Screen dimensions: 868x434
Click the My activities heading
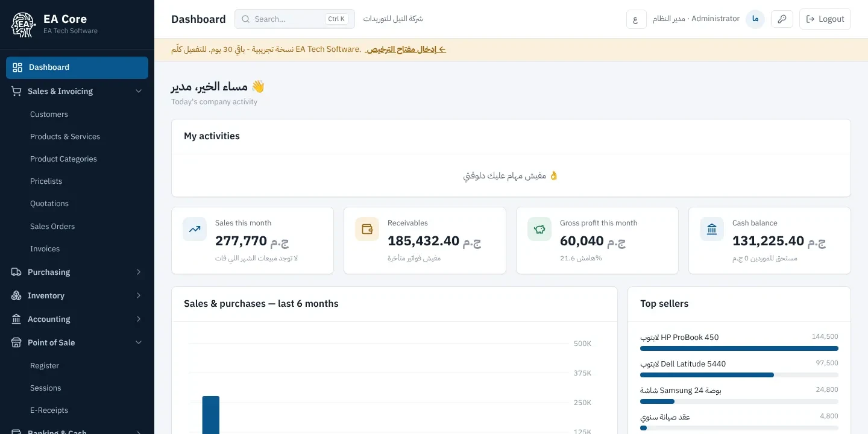coord(212,136)
